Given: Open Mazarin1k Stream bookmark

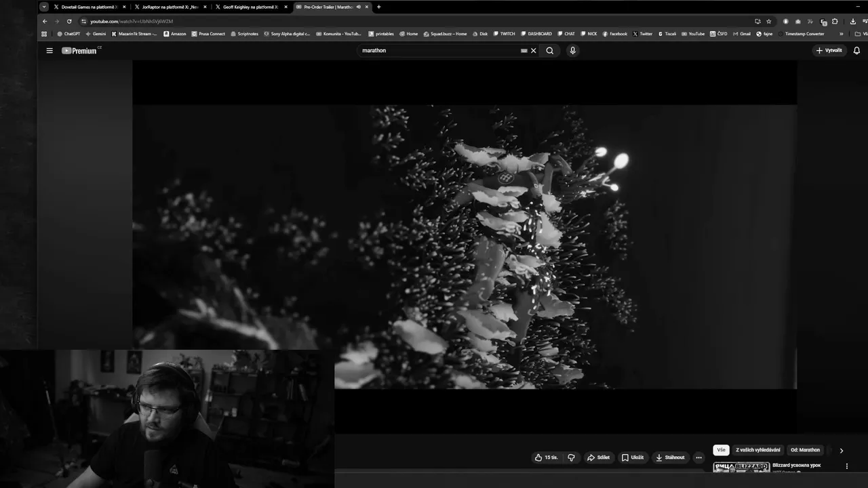Looking at the screenshot, I should click(x=134, y=34).
